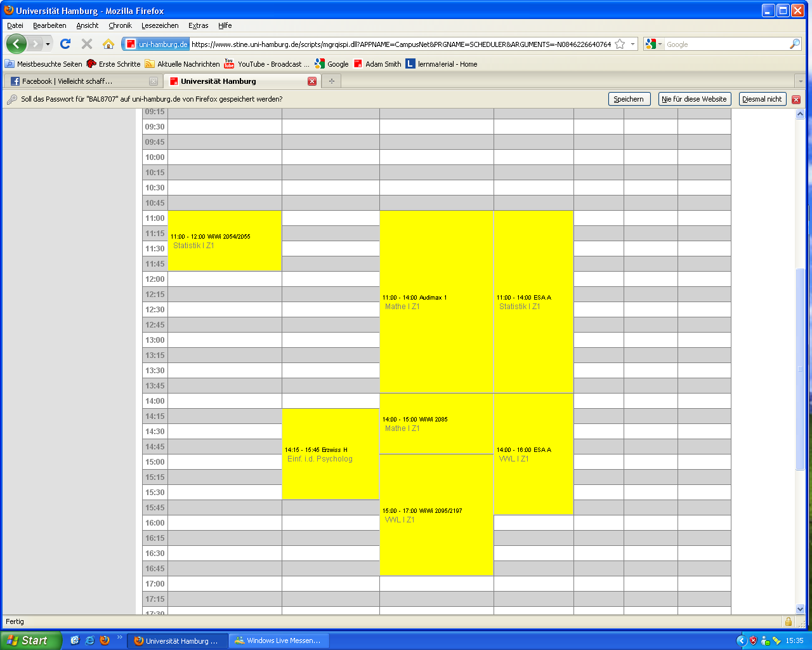This screenshot has height=650, width=812.
Task: Open the Mathe I Z1 Audimax 1 event
Action: click(x=402, y=307)
